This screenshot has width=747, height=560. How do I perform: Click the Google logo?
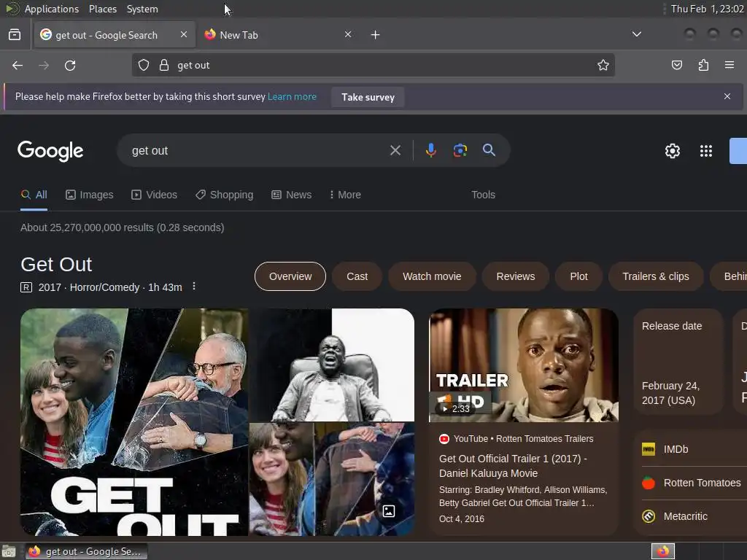pyautogui.click(x=50, y=151)
